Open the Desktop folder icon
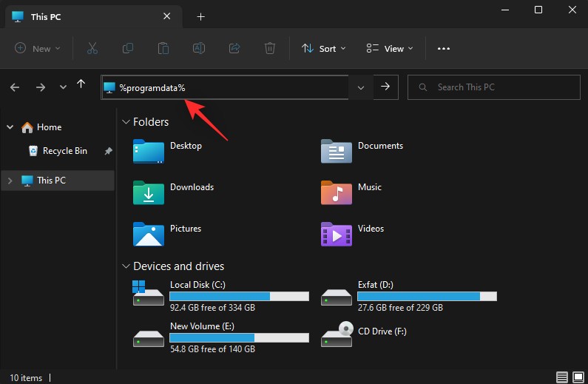The image size is (588, 384). coord(149,151)
